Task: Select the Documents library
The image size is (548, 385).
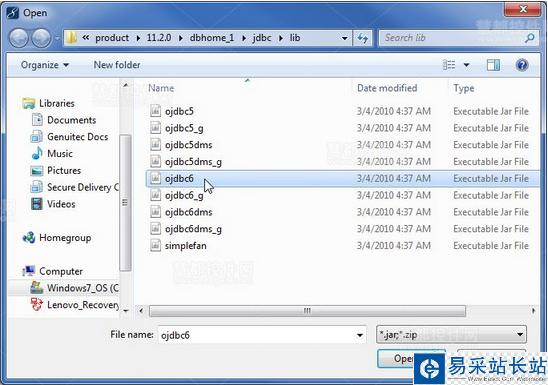Action: pos(71,120)
